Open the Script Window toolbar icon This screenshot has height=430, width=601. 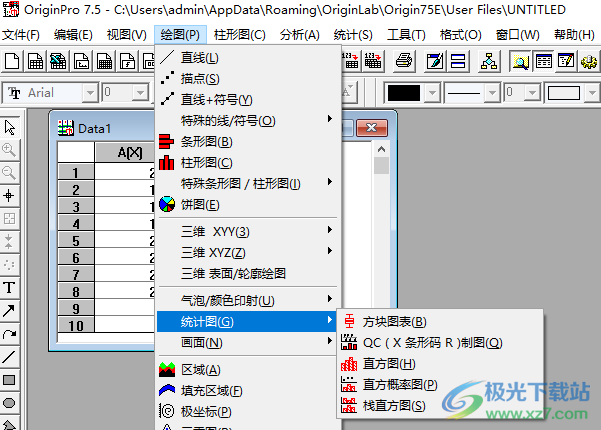tap(544, 61)
